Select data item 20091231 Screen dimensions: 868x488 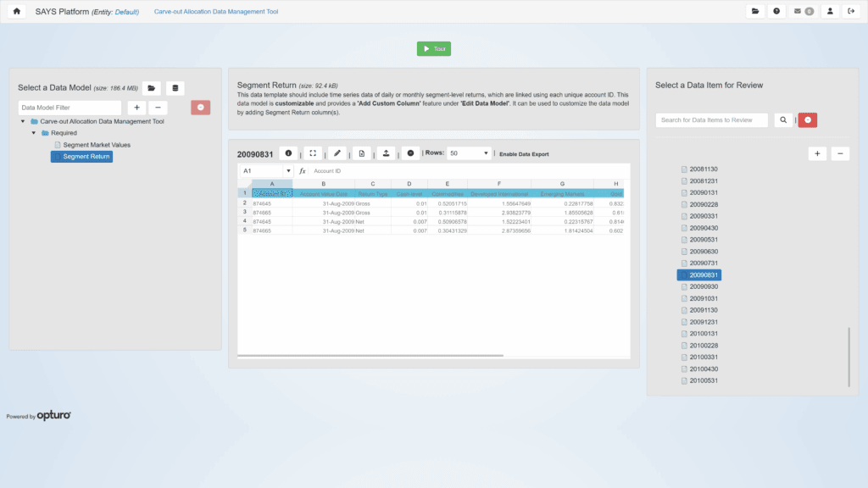click(x=703, y=322)
